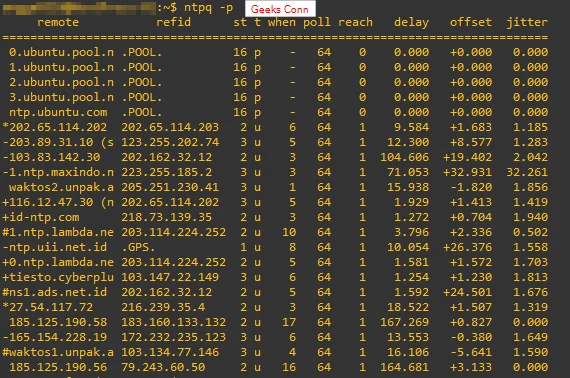The image size is (570, 378).
Task: Click the 'reach' column header
Action: click(356, 23)
